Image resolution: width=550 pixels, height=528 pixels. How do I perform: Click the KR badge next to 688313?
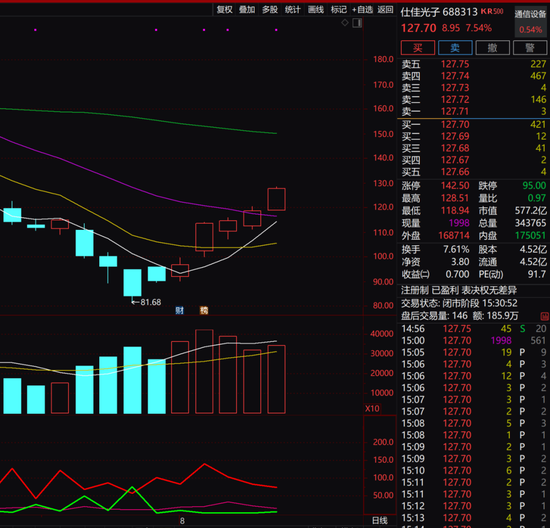[492, 11]
